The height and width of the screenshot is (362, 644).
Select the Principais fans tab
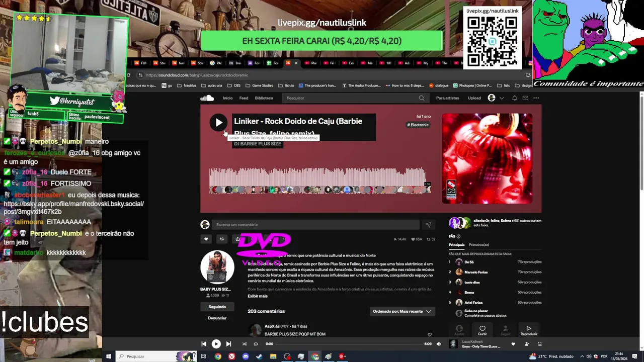click(457, 245)
